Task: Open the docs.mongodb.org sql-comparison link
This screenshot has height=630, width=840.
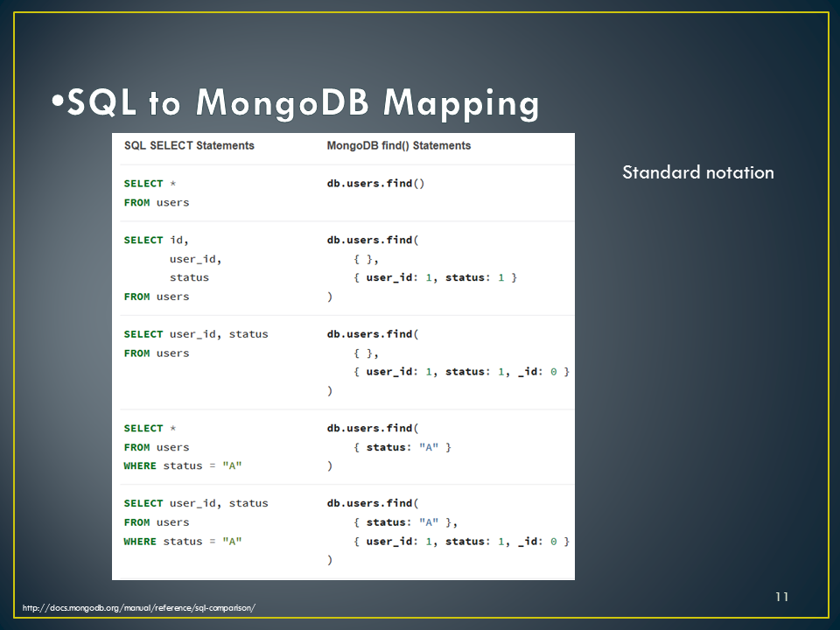Action: pyautogui.click(x=139, y=607)
